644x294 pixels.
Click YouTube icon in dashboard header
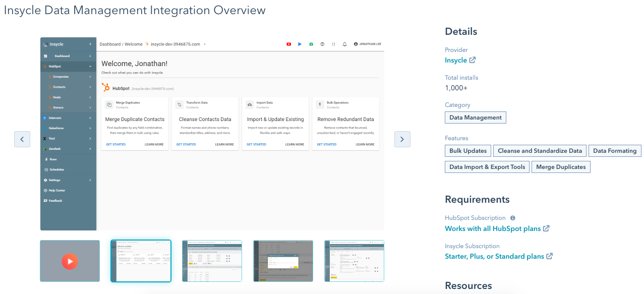tap(289, 44)
